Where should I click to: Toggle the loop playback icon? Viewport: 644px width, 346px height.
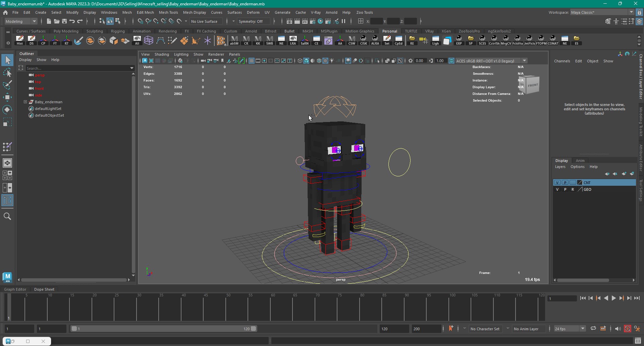click(593, 329)
